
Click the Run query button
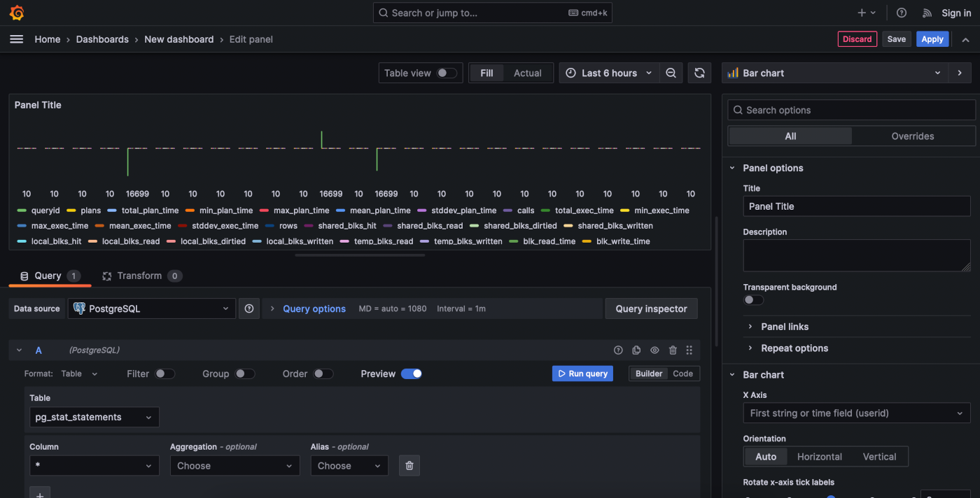click(x=582, y=373)
